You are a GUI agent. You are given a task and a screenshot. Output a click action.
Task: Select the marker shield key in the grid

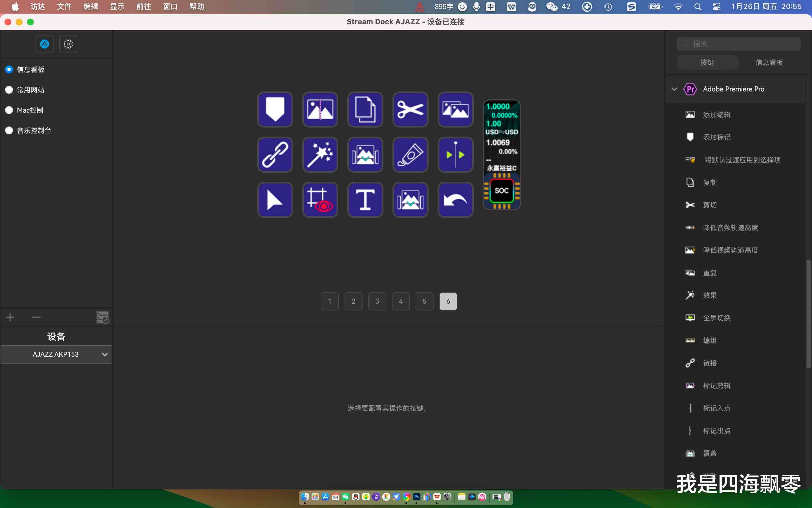point(275,109)
